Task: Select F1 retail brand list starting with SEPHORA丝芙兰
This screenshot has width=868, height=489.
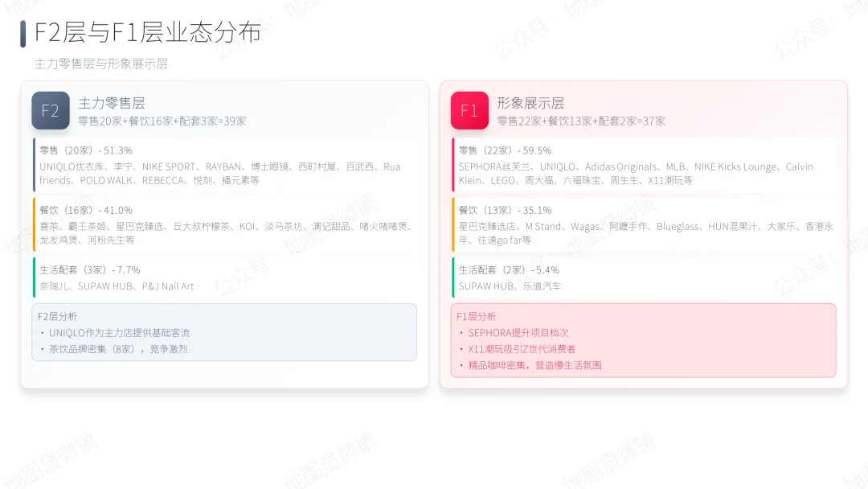Action: click(x=636, y=174)
